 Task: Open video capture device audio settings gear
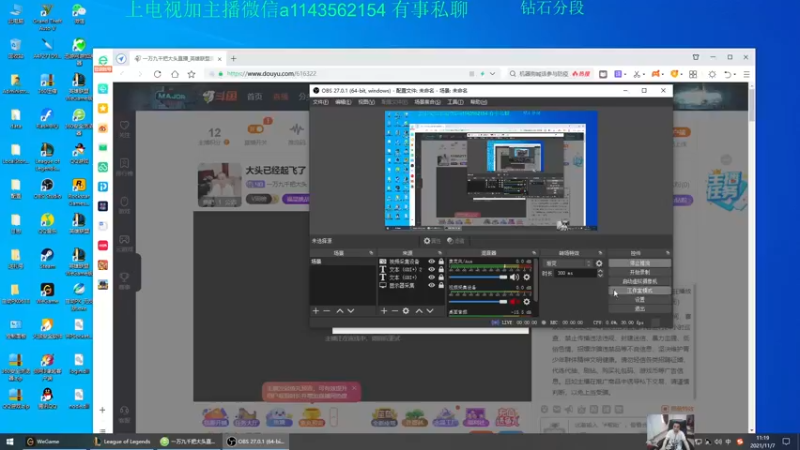click(x=527, y=302)
